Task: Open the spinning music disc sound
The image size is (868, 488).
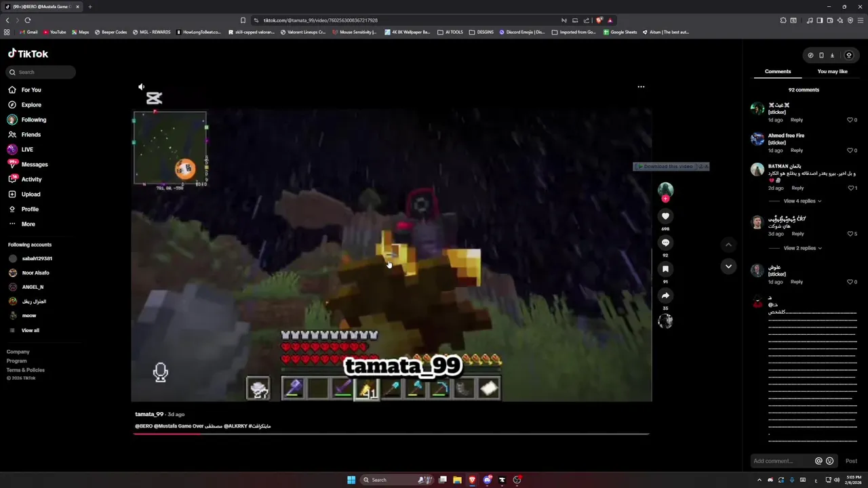Action: (665, 321)
